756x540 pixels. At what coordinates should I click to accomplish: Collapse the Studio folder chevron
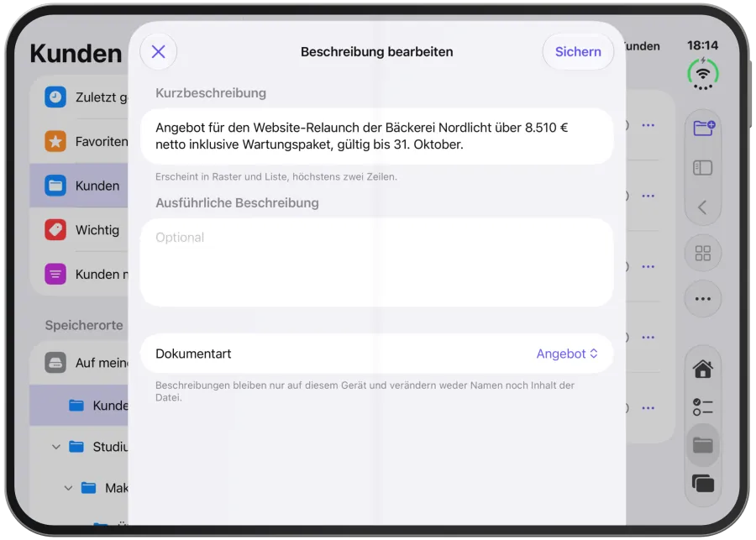[x=56, y=447]
